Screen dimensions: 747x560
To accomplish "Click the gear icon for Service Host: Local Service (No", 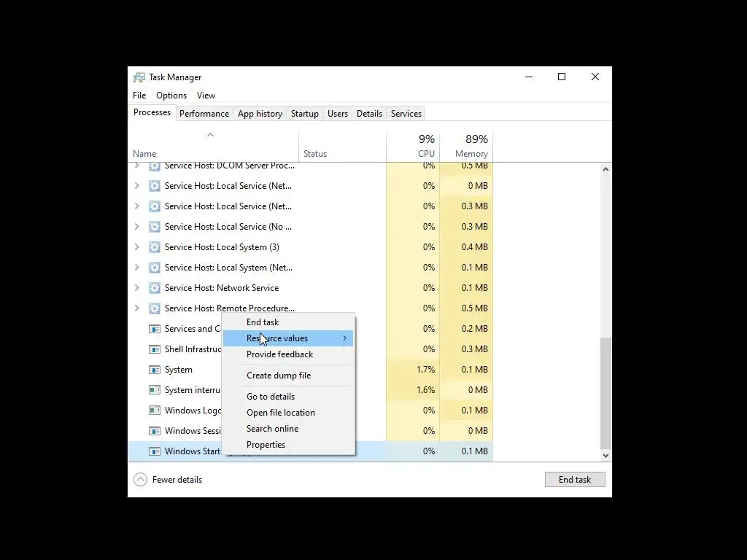I will pos(155,227).
